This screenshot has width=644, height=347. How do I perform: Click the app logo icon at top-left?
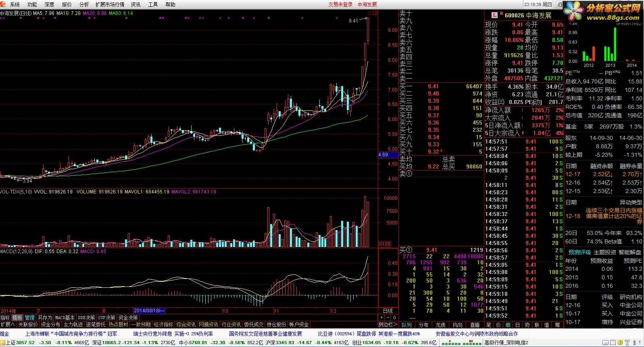pyautogui.click(x=3, y=4)
